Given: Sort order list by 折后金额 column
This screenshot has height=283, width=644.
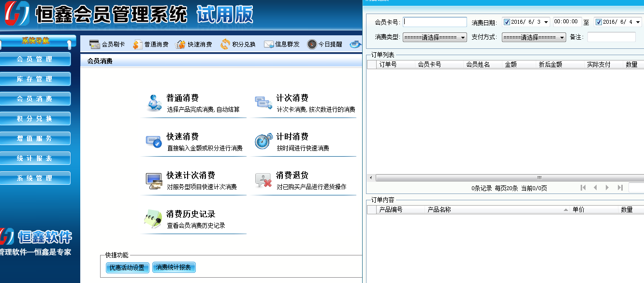Looking at the screenshot, I should tap(560, 64).
